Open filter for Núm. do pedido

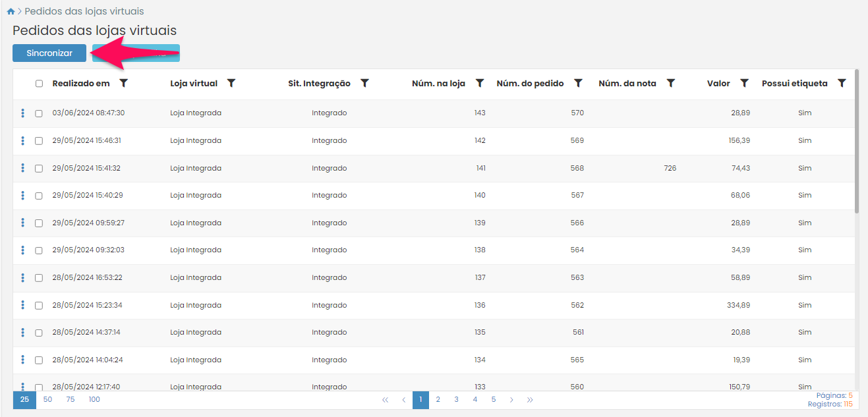coord(578,84)
